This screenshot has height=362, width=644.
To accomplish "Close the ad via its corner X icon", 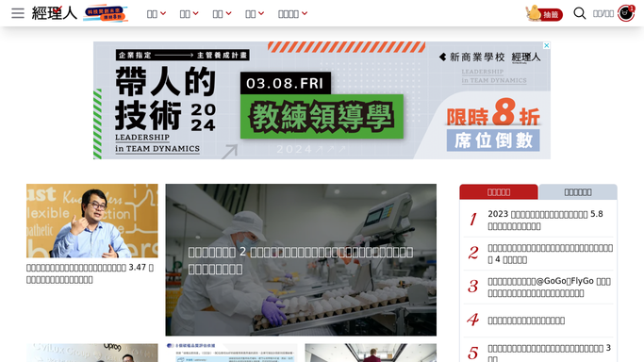I will tap(546, 45).
